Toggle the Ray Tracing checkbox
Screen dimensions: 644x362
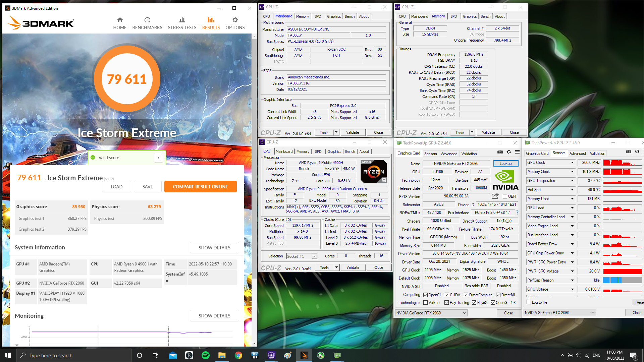pos(446,303)
